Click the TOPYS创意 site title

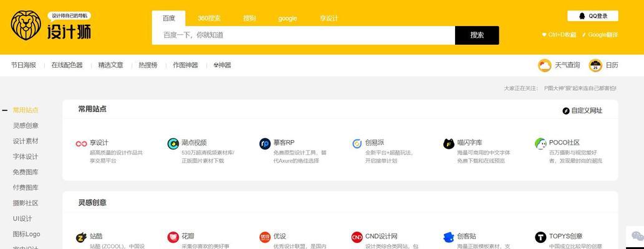click(565, 237)
